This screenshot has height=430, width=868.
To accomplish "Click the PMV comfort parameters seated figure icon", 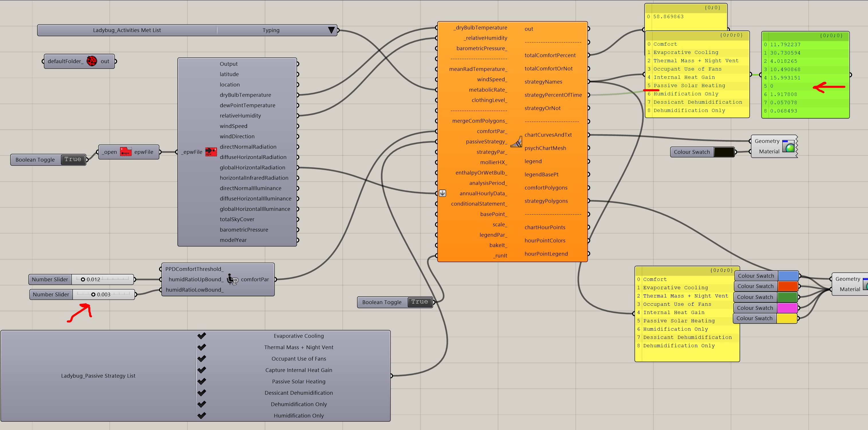I will [x=232, y=280].
